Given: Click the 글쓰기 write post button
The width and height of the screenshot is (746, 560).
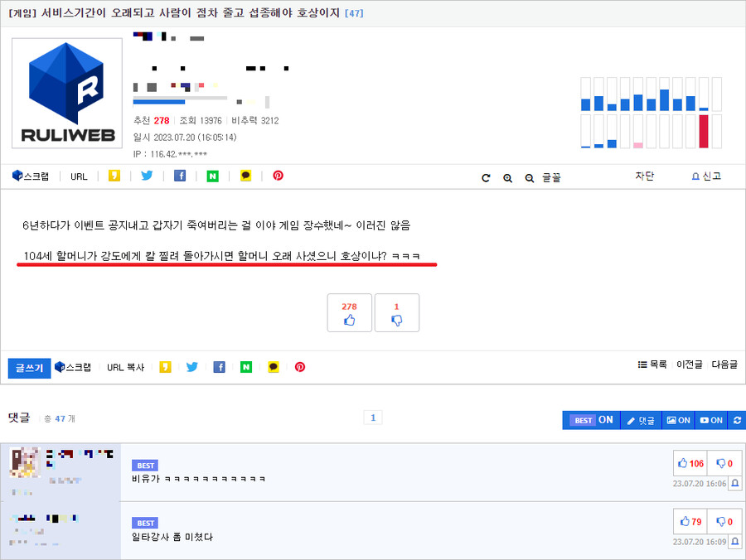Looking at the screenshot, I should [31, 367].
